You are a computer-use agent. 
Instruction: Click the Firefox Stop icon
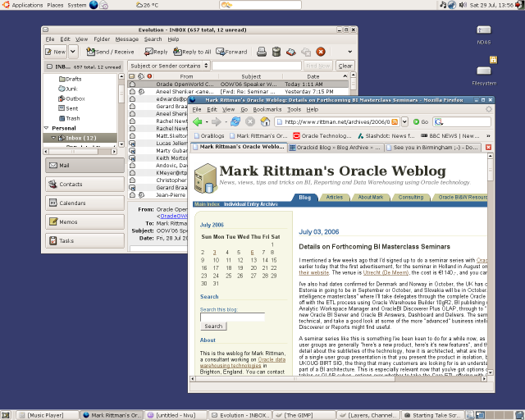(250, 121)
